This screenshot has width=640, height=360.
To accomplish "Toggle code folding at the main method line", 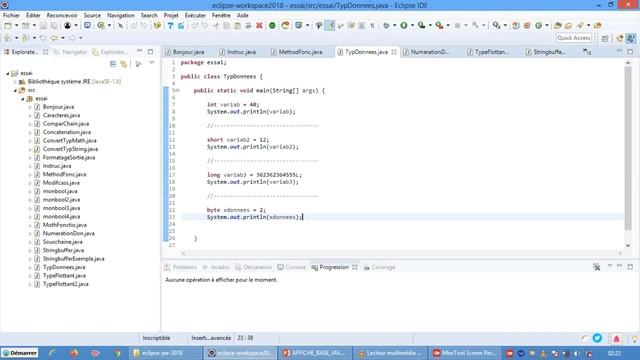I will click(178, 90).
